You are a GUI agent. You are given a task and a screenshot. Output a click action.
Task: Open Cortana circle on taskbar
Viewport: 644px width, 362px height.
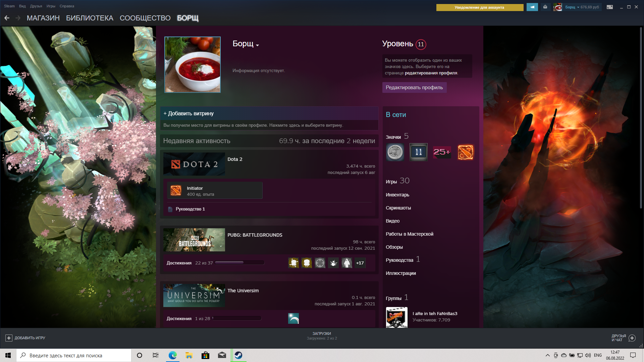[x=140, y=355]
